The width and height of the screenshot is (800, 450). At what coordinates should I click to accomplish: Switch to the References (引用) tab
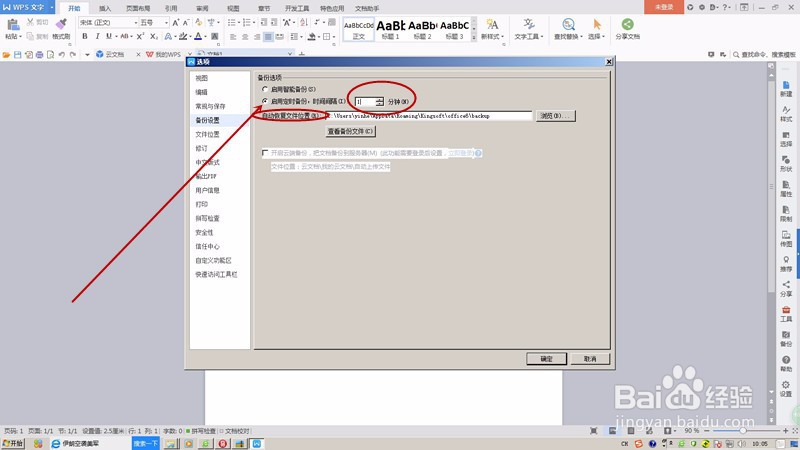(171, 8)
